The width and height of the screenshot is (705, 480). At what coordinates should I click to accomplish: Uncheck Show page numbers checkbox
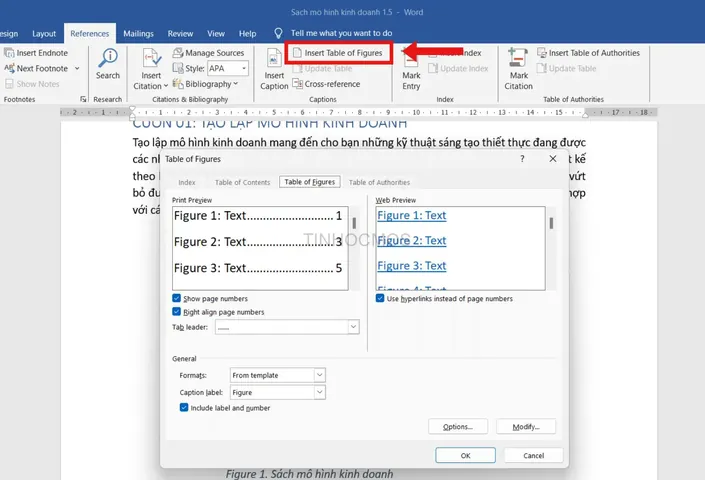click(x=177, y=298)
